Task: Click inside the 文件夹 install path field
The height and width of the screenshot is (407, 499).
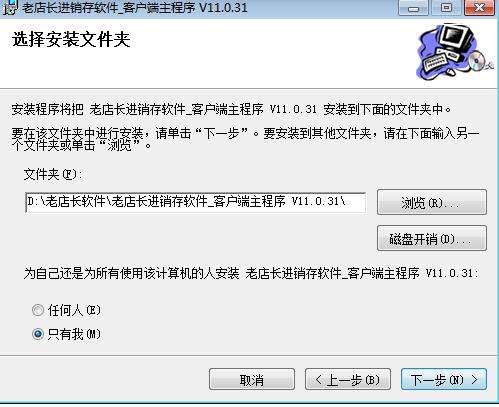Action: point(196,202)
